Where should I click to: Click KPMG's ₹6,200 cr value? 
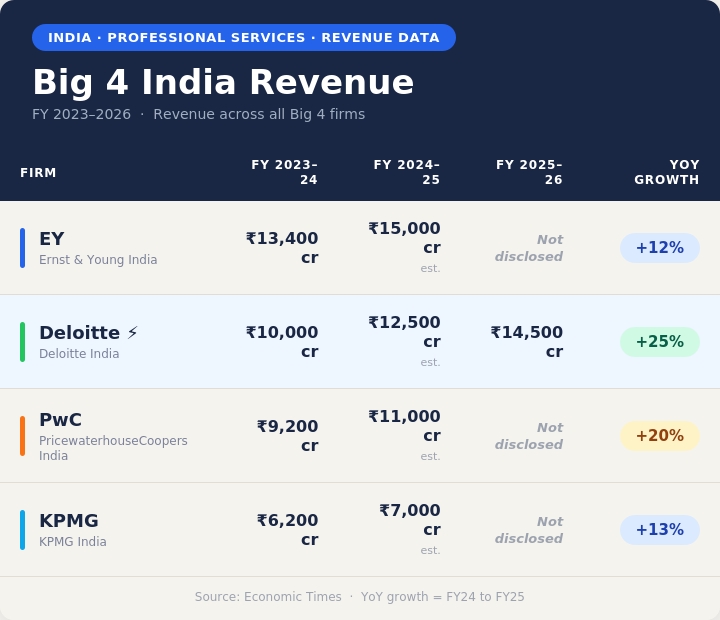(287, 530)
